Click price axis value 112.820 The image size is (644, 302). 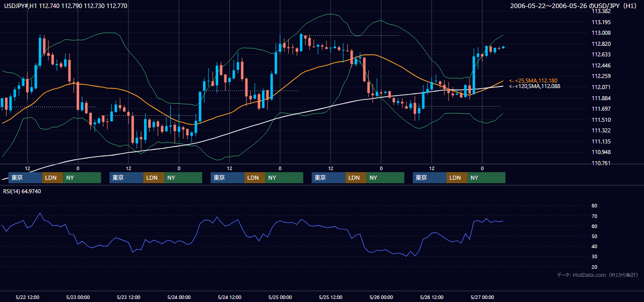click(601, 44)
